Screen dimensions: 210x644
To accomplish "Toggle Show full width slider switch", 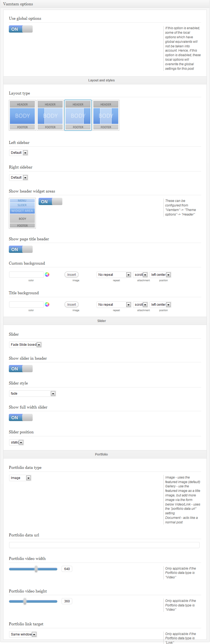I will pos(21,418).
